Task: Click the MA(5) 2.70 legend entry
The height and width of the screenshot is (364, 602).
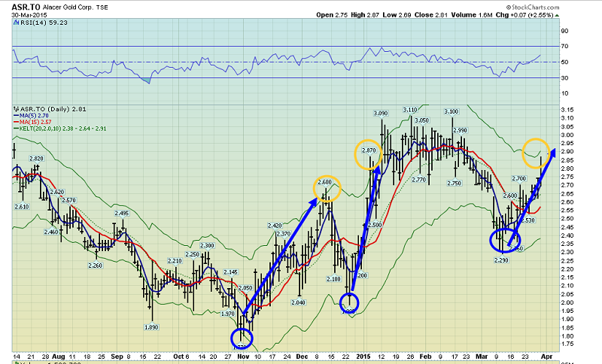Action: click(x=31, y=116)
